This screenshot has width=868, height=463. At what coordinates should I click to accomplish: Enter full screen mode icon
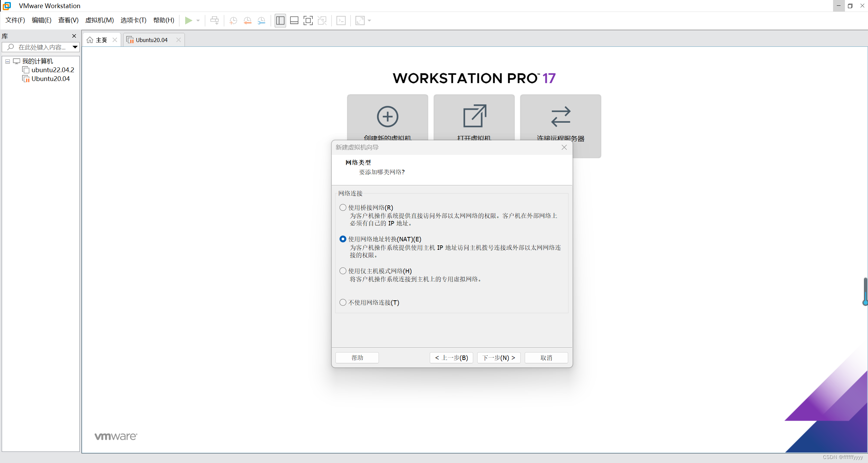(308, 20)
